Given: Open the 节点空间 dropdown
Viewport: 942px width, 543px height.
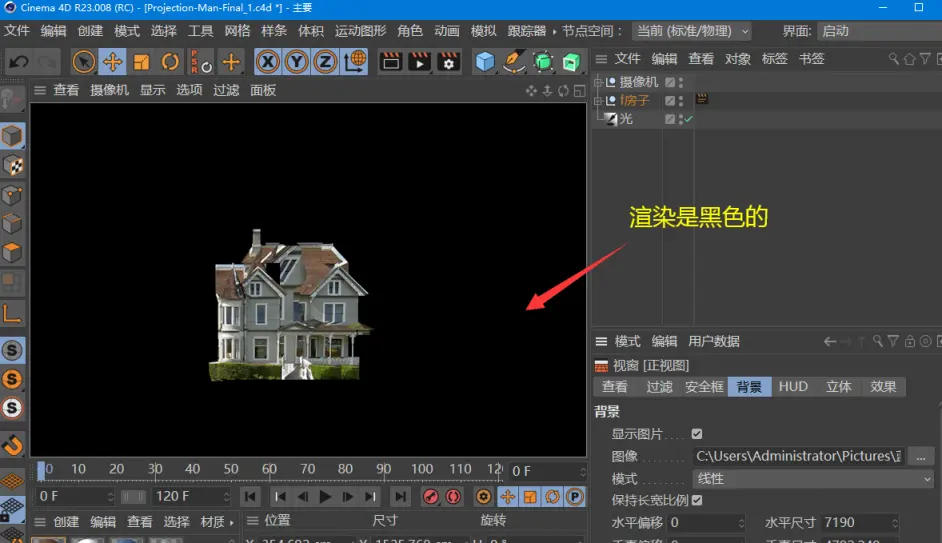Looking at the screenshot, I should [x=693, y=31].
